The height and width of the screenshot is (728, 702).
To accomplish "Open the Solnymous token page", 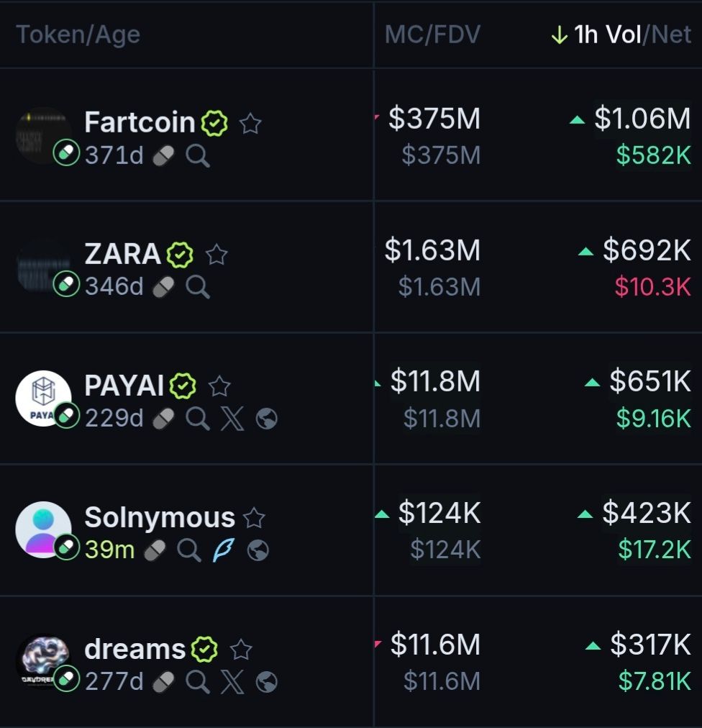I will click(160, 518).
